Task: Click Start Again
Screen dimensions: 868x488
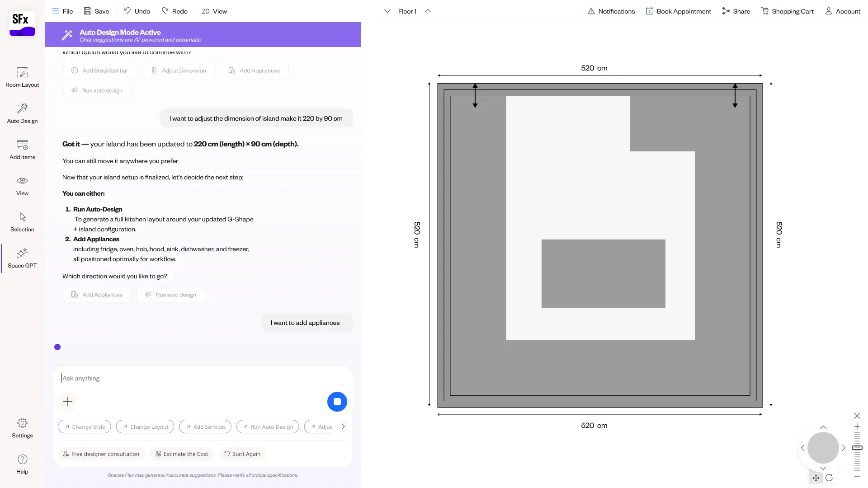Action: [242, 454]
